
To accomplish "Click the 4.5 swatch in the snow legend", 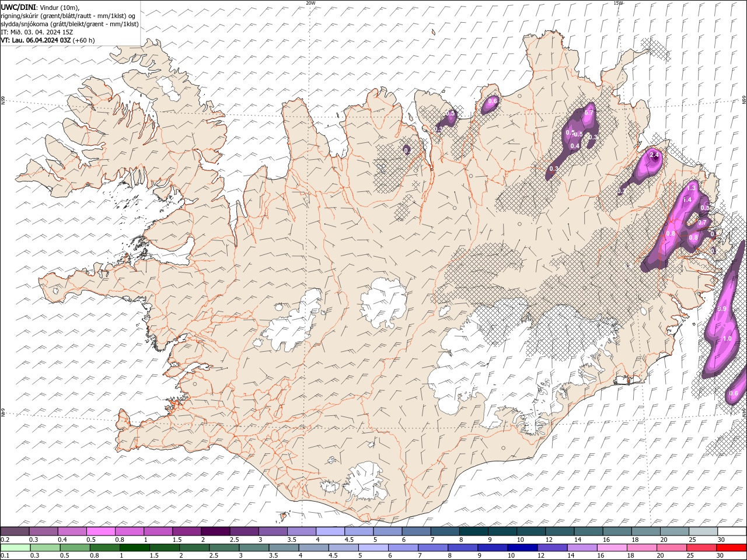I will 358,531.
